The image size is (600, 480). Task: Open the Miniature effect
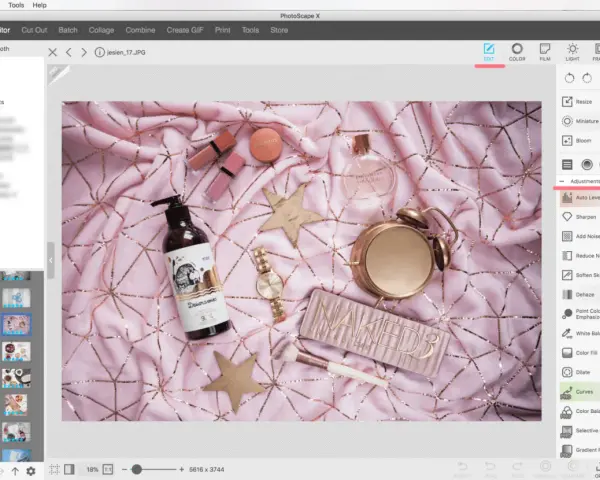[x=580, y=121]
